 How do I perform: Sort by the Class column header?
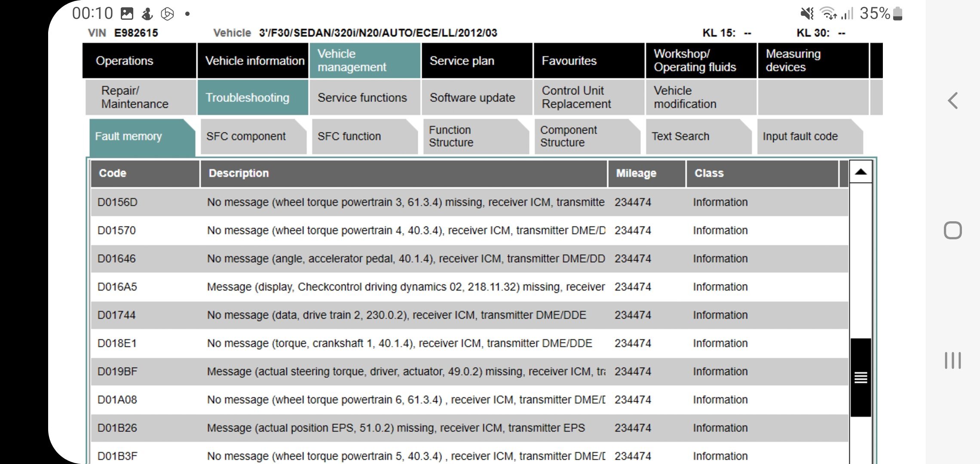pos(763,174)
